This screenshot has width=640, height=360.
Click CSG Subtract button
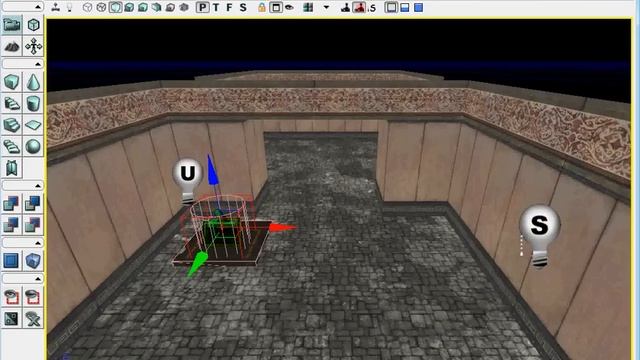[x=33, y=203]
